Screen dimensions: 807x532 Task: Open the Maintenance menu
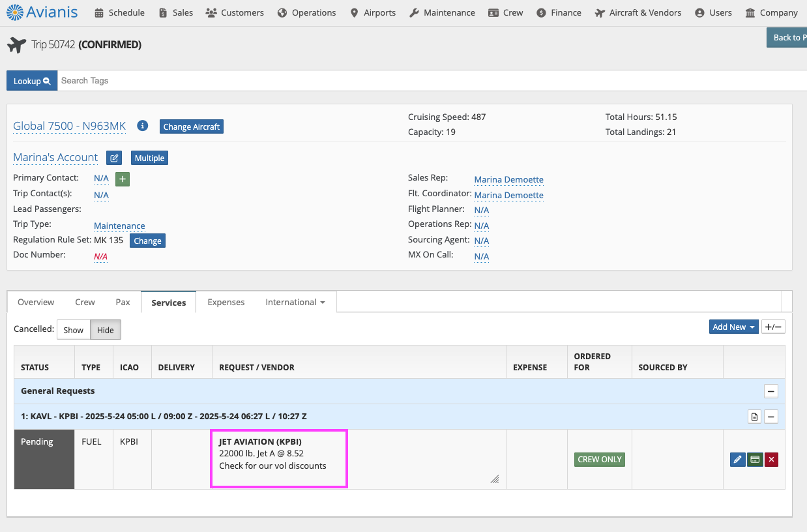442,12
